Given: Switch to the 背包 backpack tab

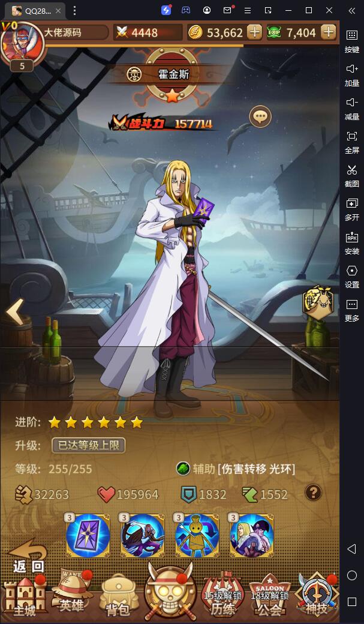Looking at the screenshot, I should [x=119, y=596].
